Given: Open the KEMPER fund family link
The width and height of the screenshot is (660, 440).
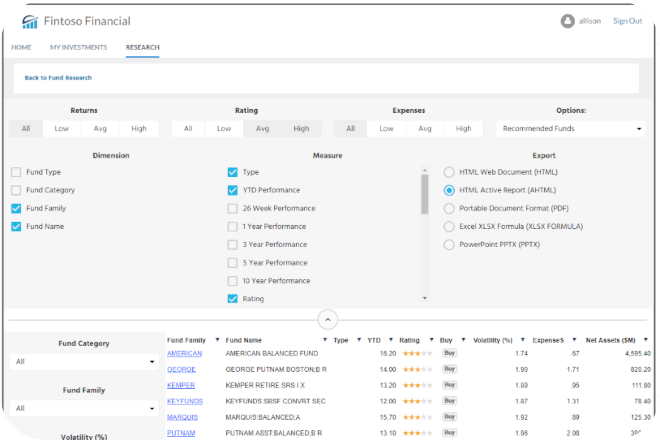Looking at the screenshot, I should coord(181,386).
